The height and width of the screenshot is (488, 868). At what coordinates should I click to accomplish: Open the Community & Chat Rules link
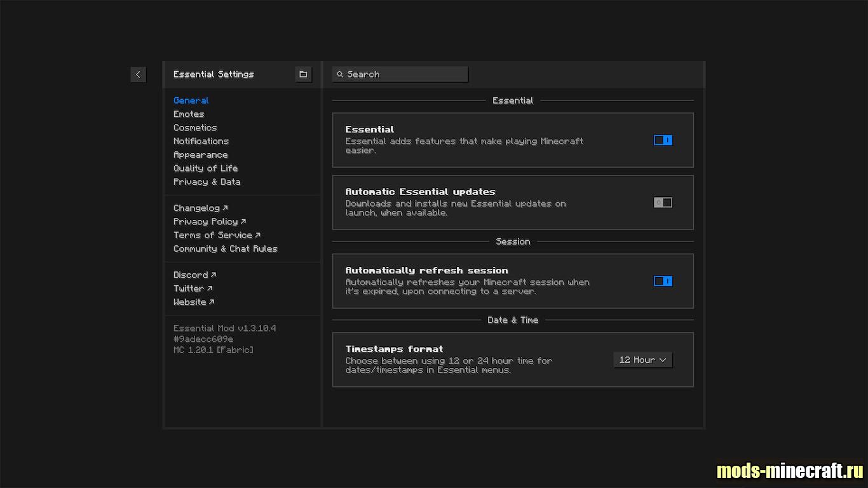(225, 249)
